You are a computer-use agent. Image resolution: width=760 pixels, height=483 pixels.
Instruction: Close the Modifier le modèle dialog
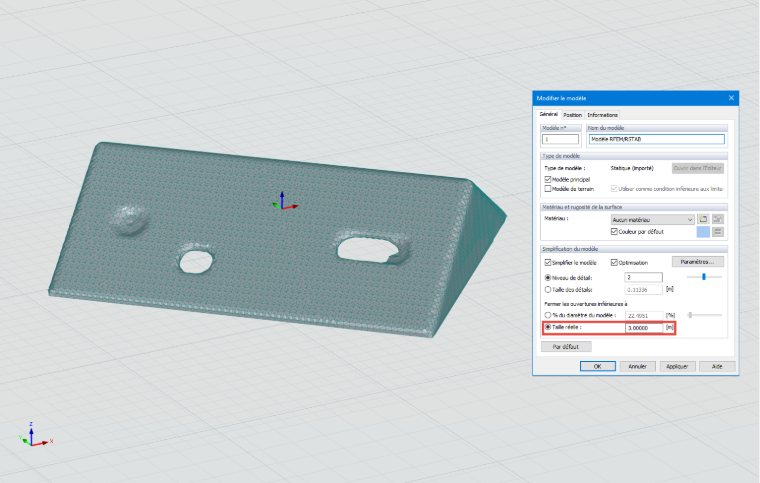[x=731, y=98]
